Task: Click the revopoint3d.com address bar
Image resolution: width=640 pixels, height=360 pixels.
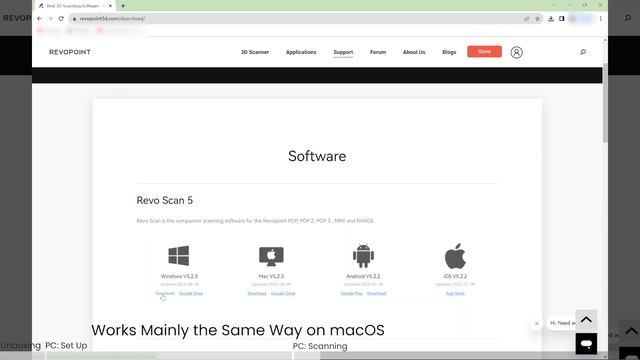Action: 296,18
